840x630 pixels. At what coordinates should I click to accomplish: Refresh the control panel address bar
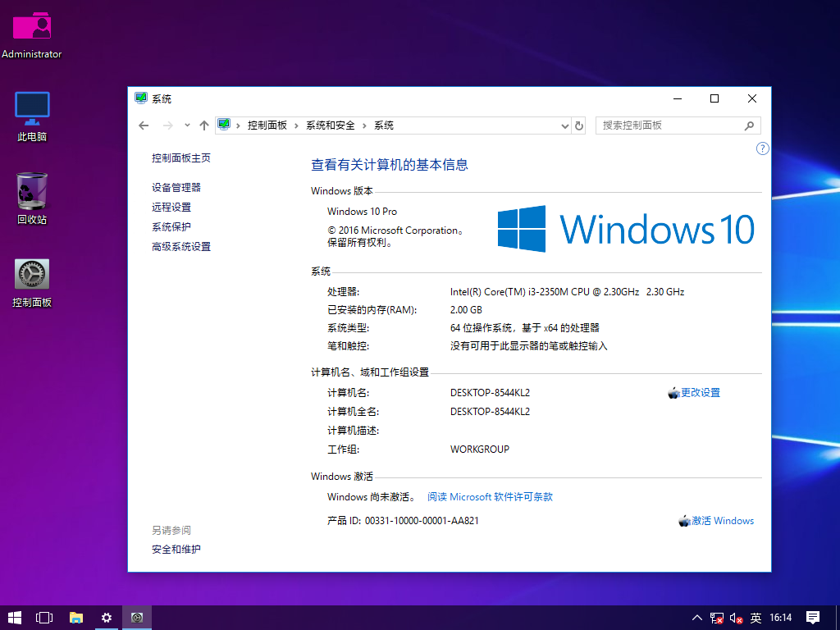[579, 126]
